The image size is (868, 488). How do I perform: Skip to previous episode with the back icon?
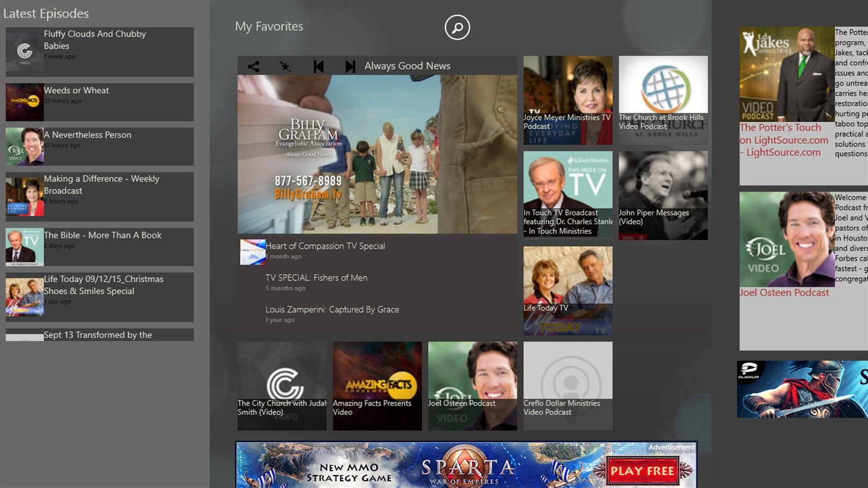point(318,66)
